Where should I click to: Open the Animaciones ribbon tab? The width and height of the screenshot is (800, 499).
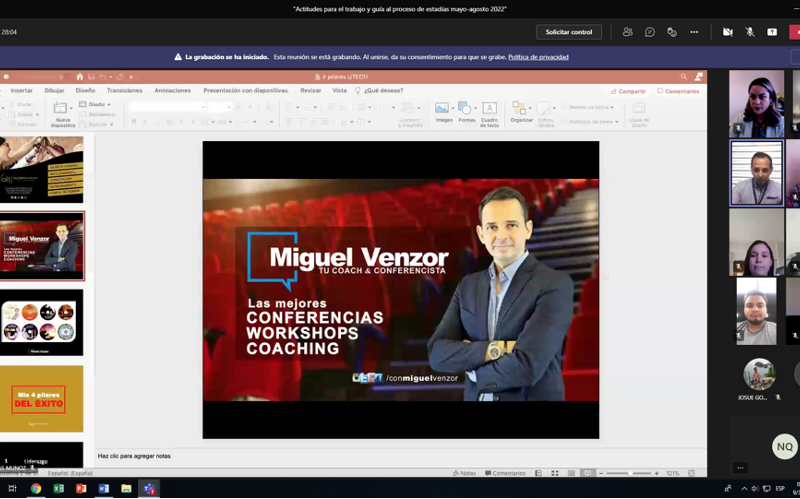coord(172,90)
